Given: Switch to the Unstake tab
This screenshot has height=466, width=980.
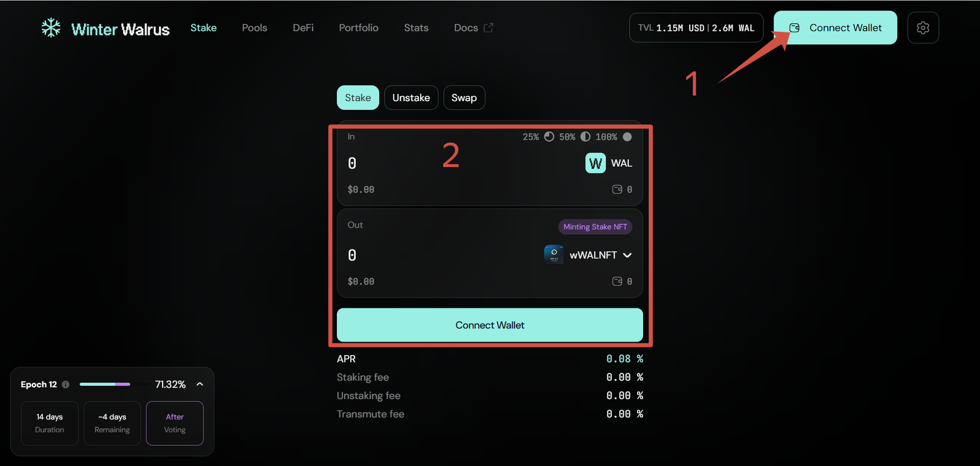Looking at the screenshot, I should click(411, 98).
